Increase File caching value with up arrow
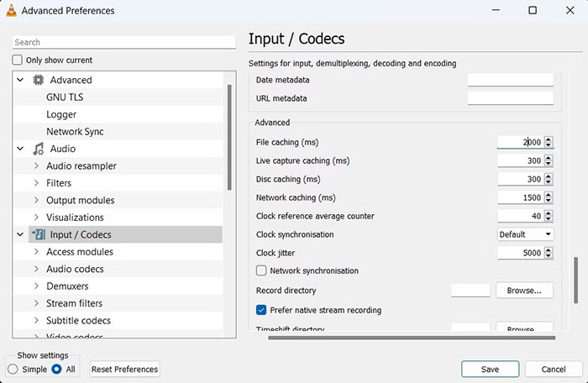The height and width of the screenshot is (383, 588). tap(549, 139)
